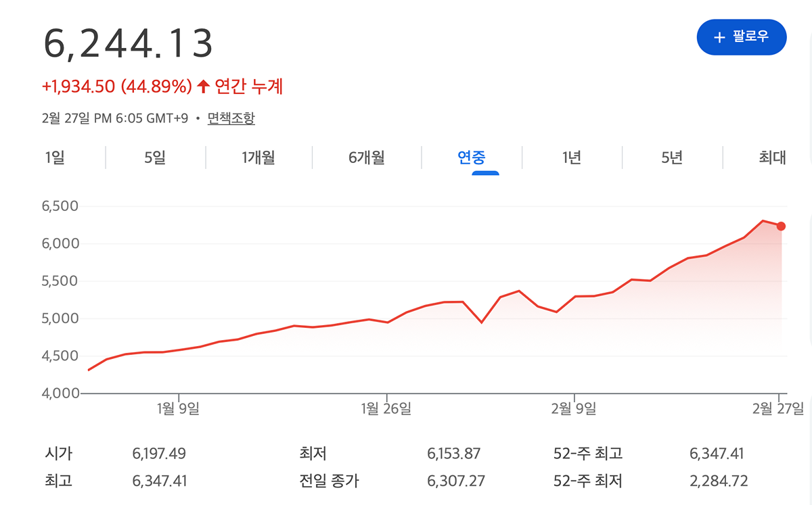This screenshot has width=812, height=505.
Task: Click the 2월 9일 axis date label
Action: [x=574, y=408]
